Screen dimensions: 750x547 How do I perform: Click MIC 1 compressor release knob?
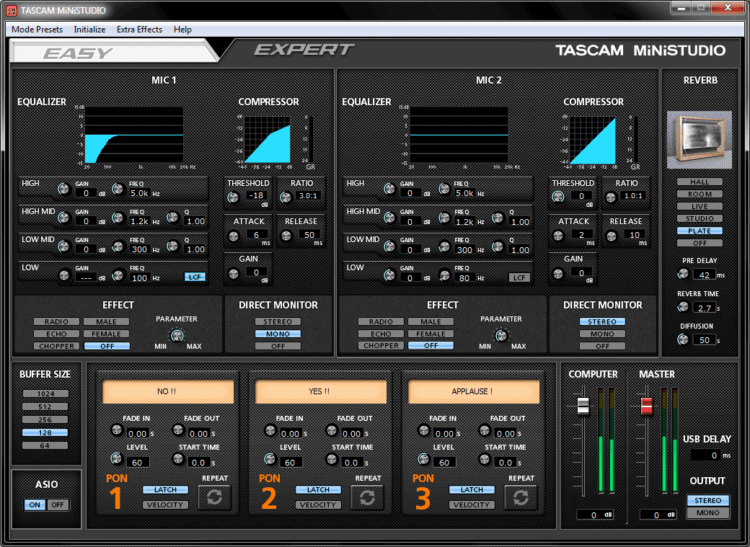tap(286, 236)
